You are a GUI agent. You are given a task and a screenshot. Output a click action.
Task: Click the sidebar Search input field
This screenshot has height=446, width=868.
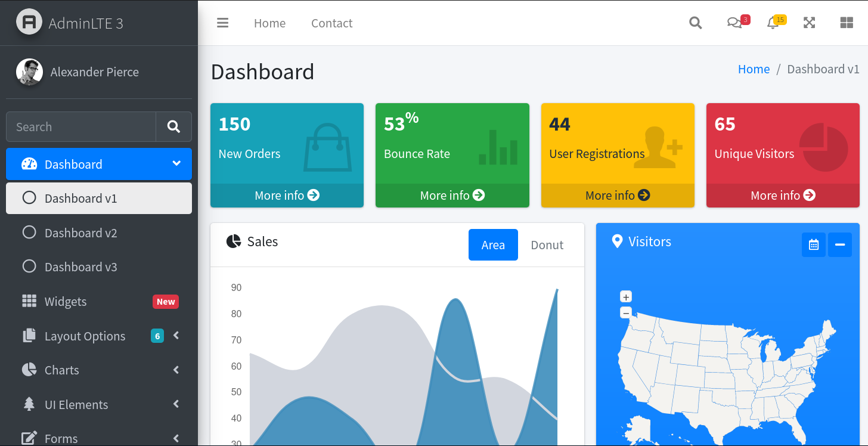[x=81, y=127]
